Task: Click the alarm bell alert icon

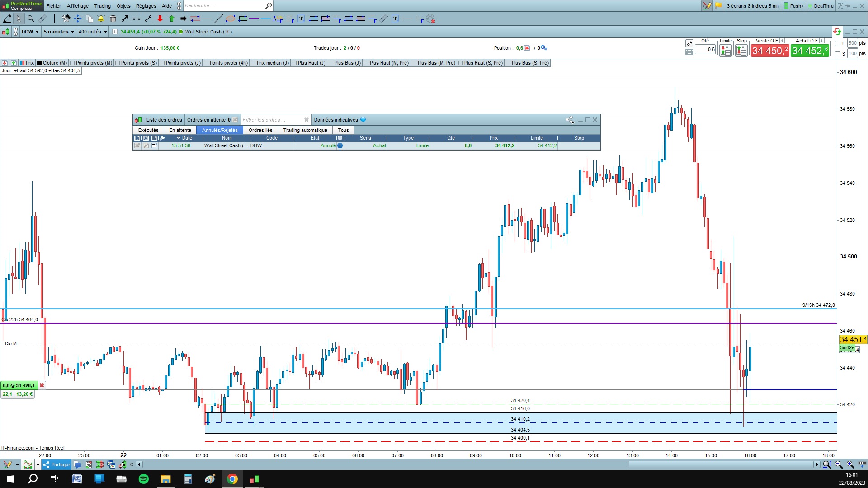Action: (x=101, y=19)
